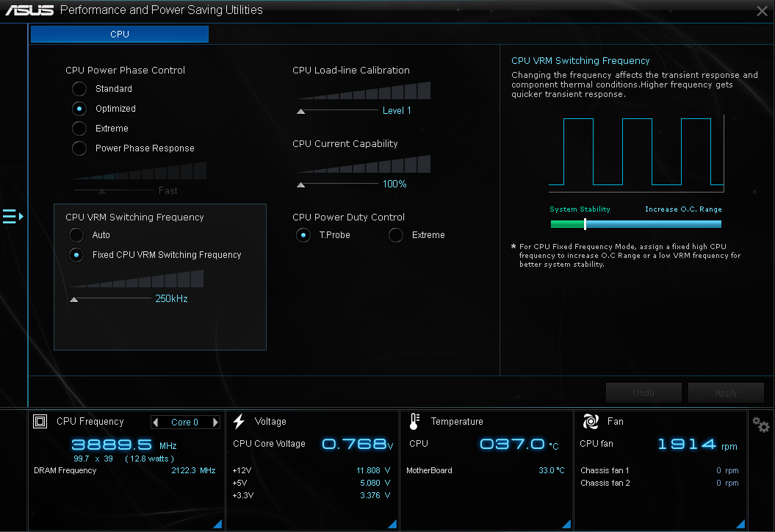The height and width of the screenshot is (532, 775).
Task: Open settings gear icon in monitor bar
Action: pos(760,424)
